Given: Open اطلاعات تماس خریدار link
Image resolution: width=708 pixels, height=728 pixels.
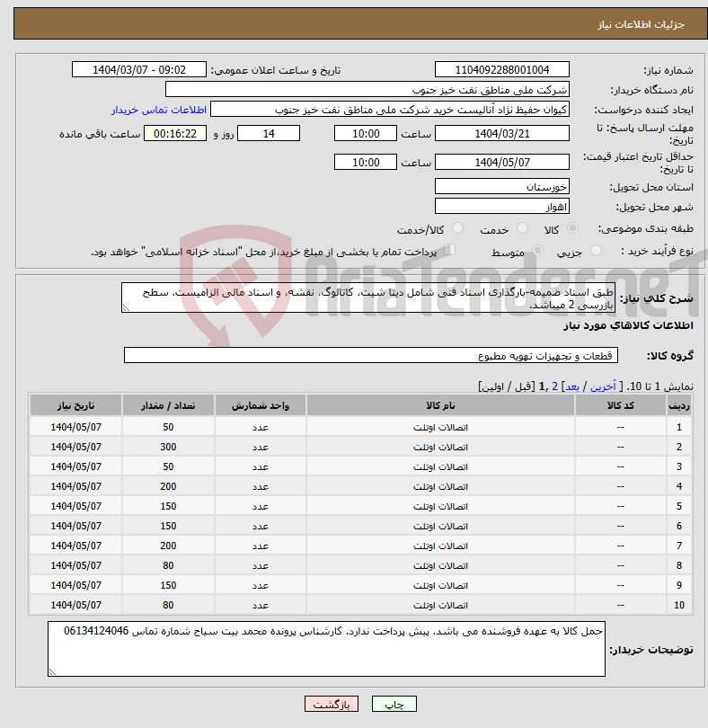Looking at the screenshot, I should (159, 110).
